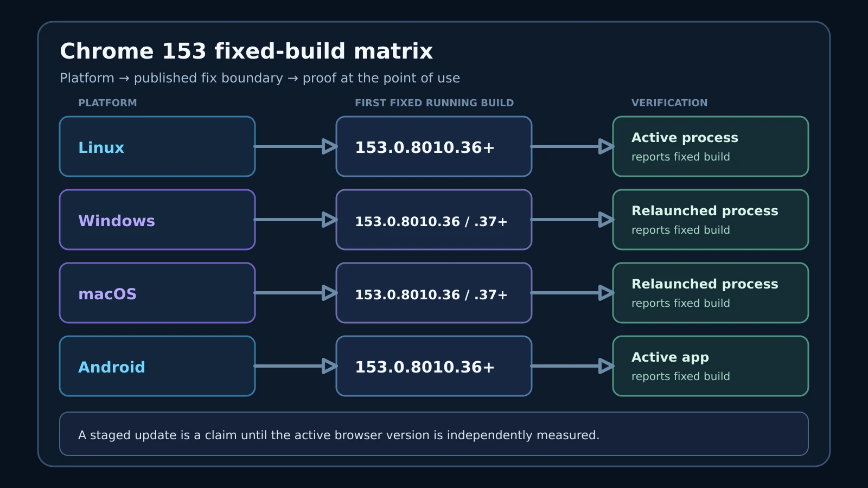Screen dimensions: 868x488
Task: Click Relaunched process verification in Windows row
Action: point(711,220)
